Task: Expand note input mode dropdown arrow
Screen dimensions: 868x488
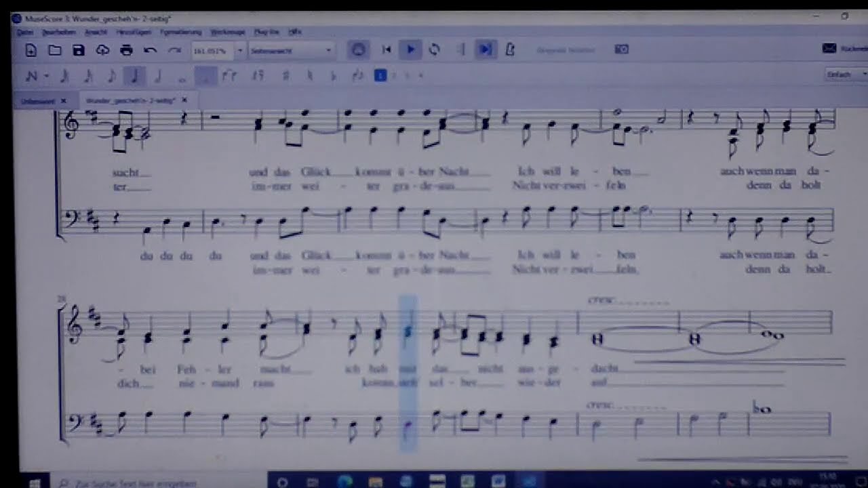Action: (x=46, y=75)
